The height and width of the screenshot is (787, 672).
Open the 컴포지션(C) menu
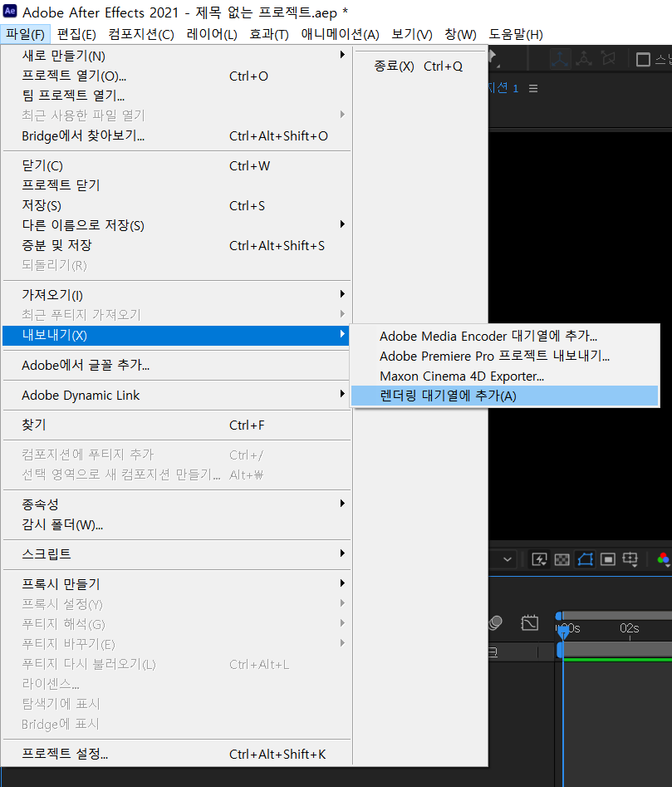click(x=141, y=34)
